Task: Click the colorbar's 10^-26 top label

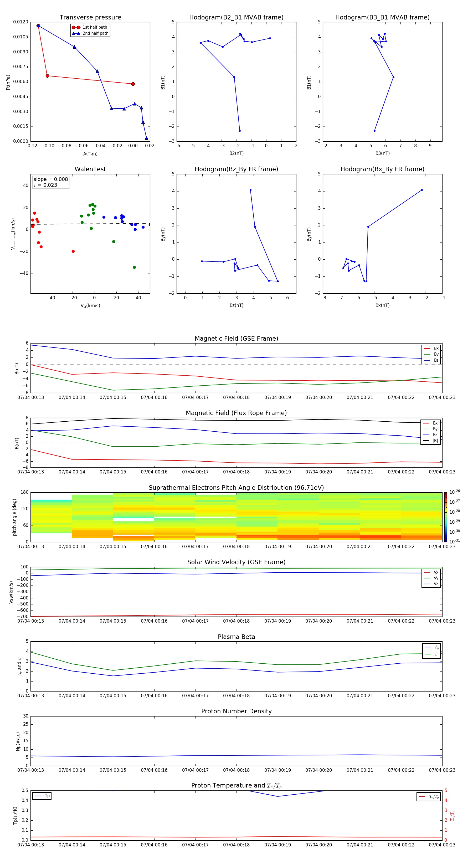Action: coord(455,492)
